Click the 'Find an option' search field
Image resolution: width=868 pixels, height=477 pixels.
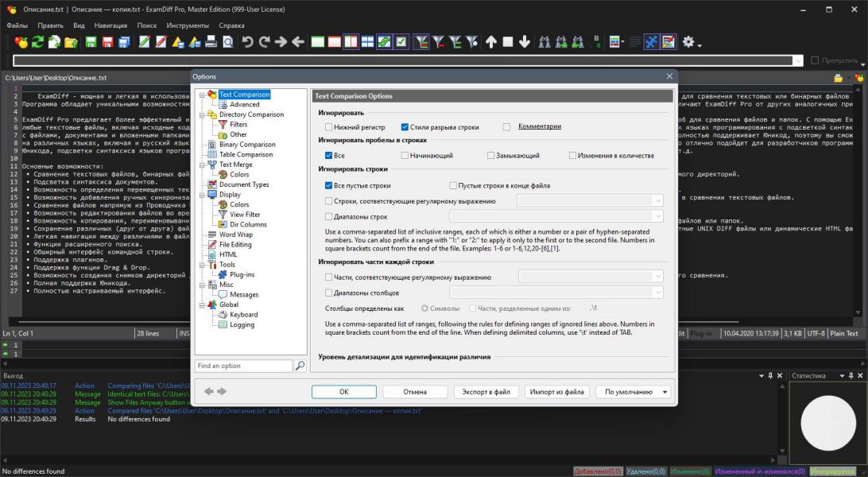[244, 366]
